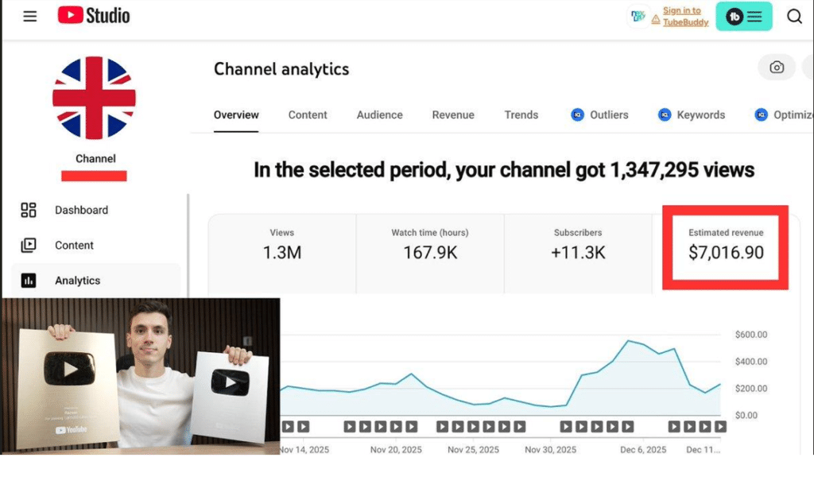The width and height of the screenshot is (814, 504).
Task: Click the $0.00 axis value
Action: coord(746,415)
